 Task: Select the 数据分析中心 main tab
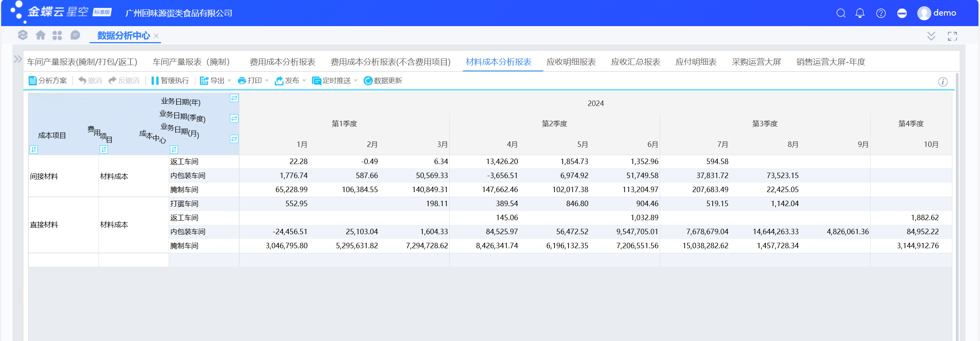click(124, 36)
